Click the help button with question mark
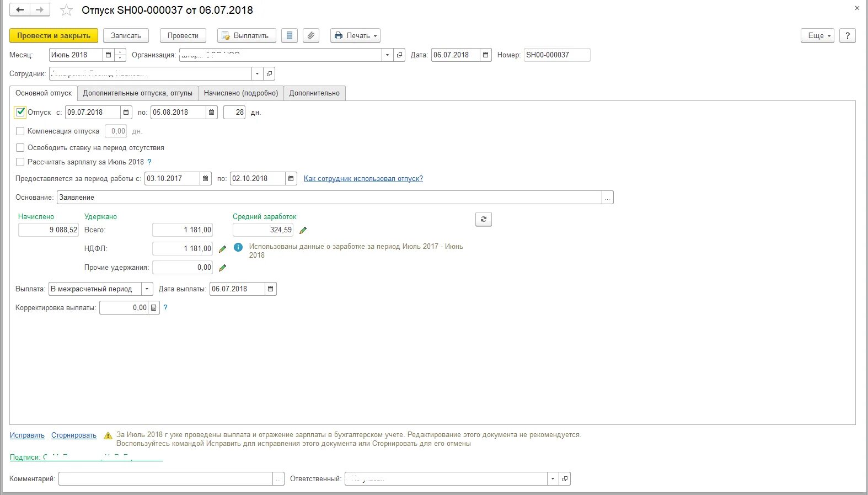 (848, 35)
